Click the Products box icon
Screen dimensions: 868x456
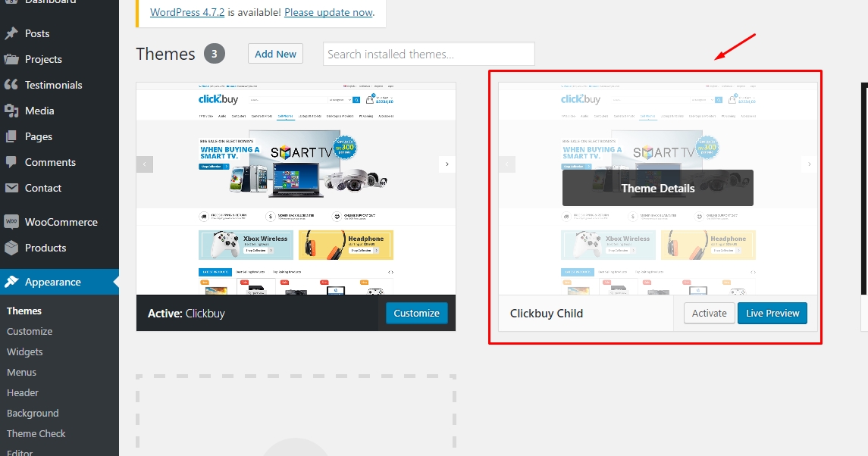click(11, 248)
